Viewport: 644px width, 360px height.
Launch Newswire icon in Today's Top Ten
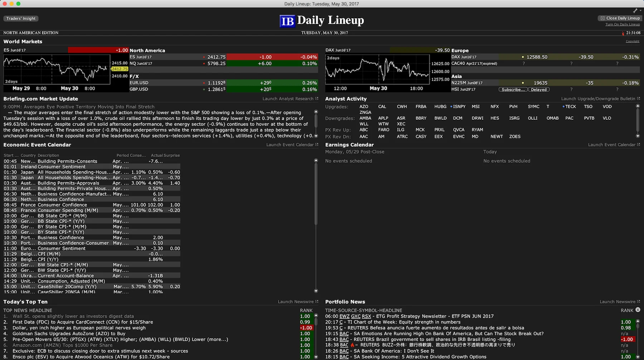(x=316, y=302)
